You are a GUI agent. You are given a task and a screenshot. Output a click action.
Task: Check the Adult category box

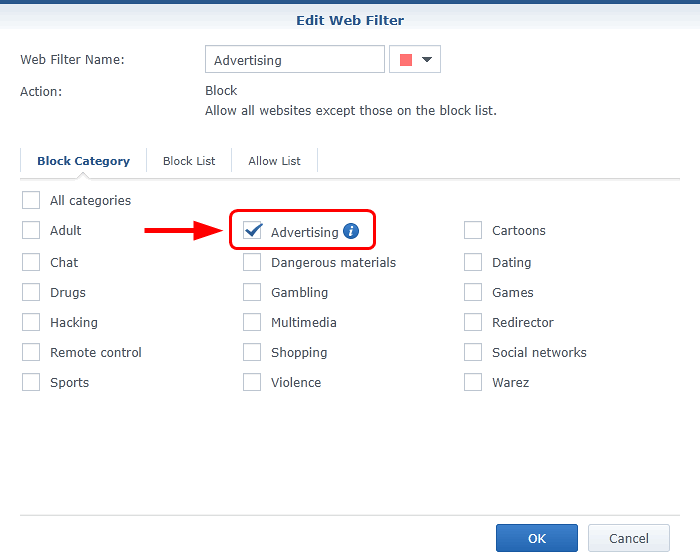click(31, 231)
